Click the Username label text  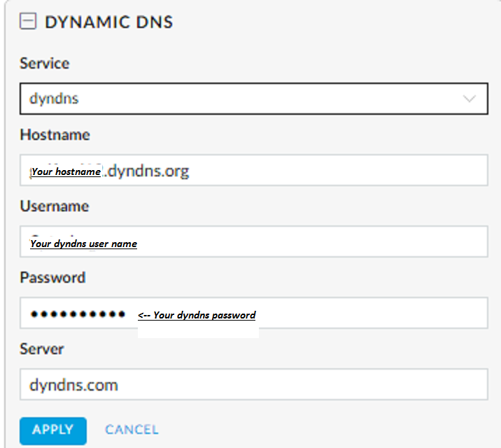coord(55,206)
